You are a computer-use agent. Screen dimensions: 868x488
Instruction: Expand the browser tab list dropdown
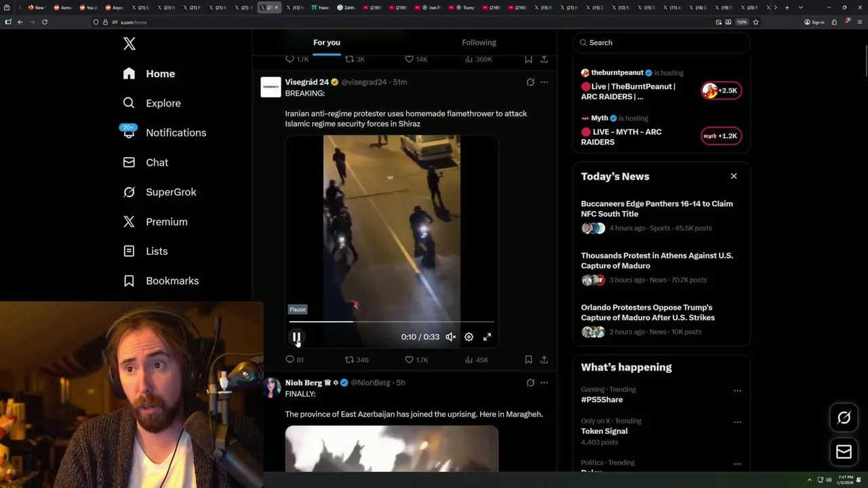(x=801, y=7)
